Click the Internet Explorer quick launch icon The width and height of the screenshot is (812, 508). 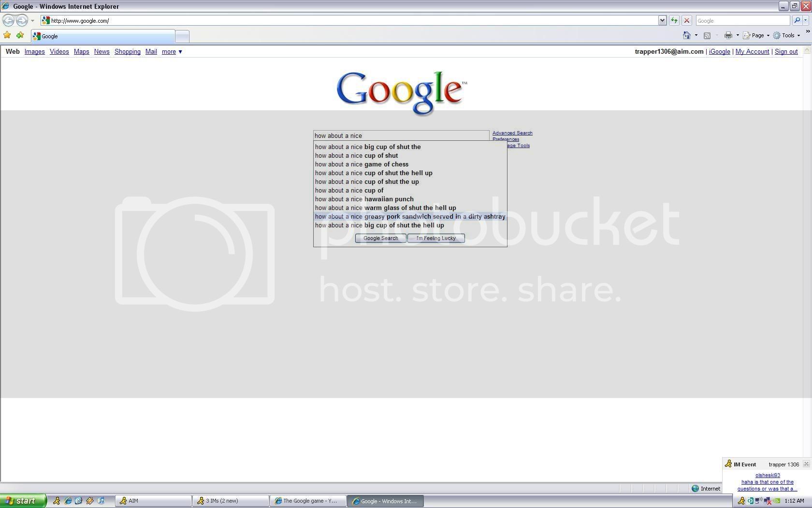click(x=68, y=501)
